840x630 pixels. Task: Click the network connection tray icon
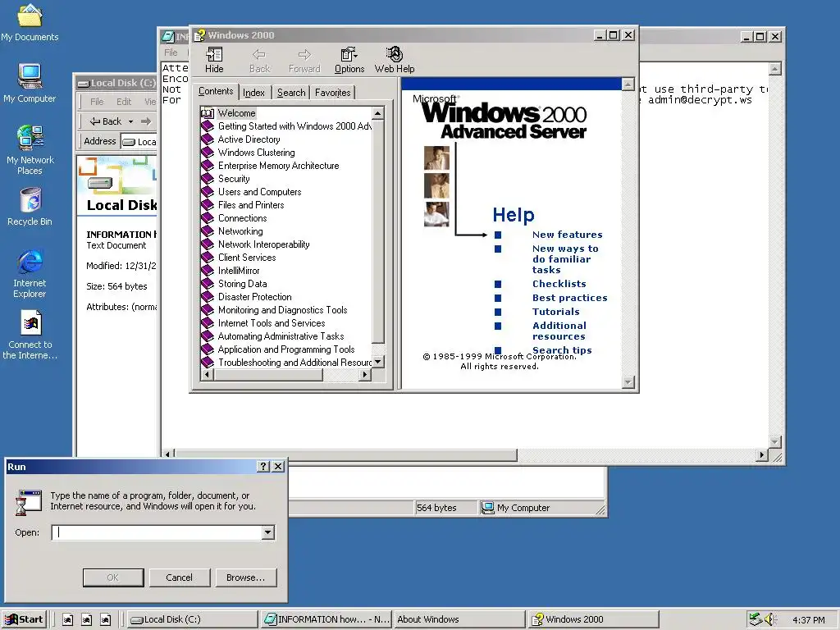pyautogui.click(x=756, y=619)
